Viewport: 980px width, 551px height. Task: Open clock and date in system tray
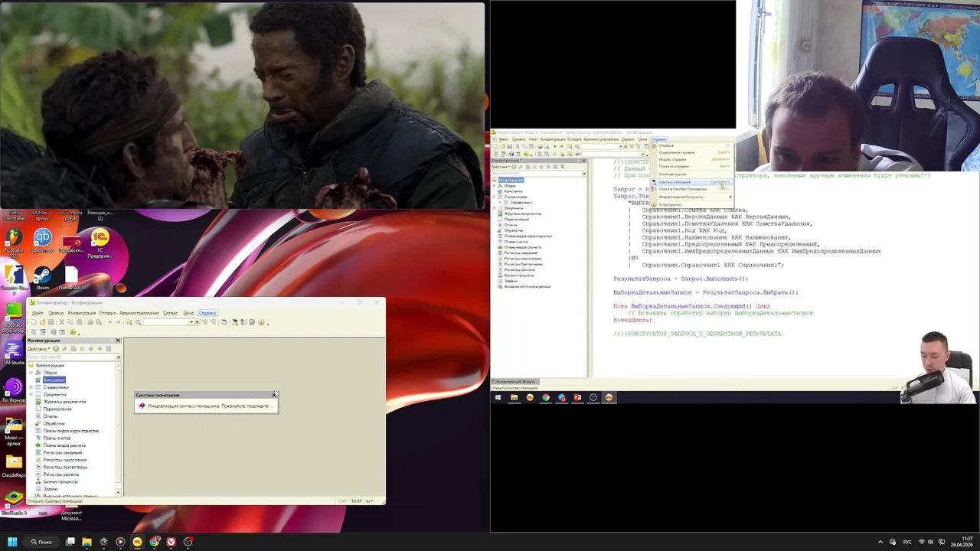point(962,542)
